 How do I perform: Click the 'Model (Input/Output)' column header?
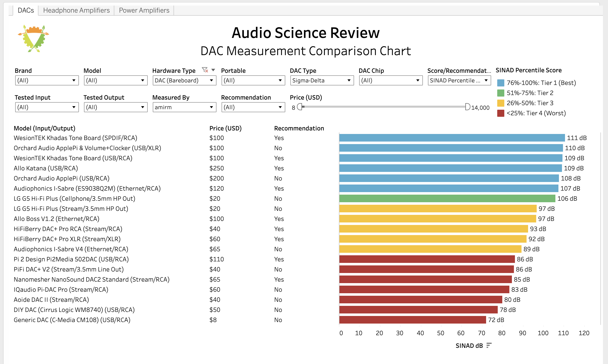[x=45, y=128]
